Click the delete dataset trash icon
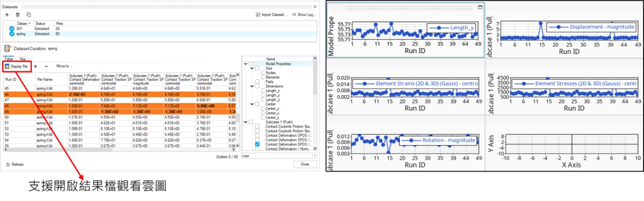This screenshot has height=201, width=644. point(18,15)
